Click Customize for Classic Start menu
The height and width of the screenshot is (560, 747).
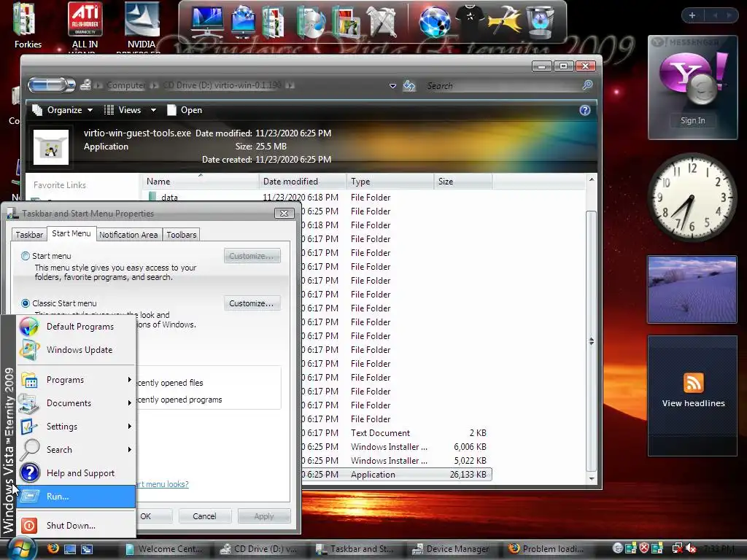click(x=252, y=303)
